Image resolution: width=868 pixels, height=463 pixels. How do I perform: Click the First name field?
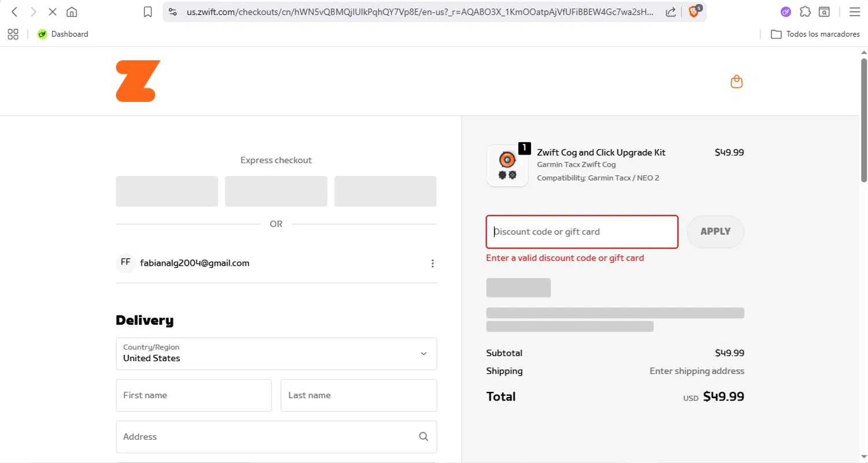tap(193, 395)
